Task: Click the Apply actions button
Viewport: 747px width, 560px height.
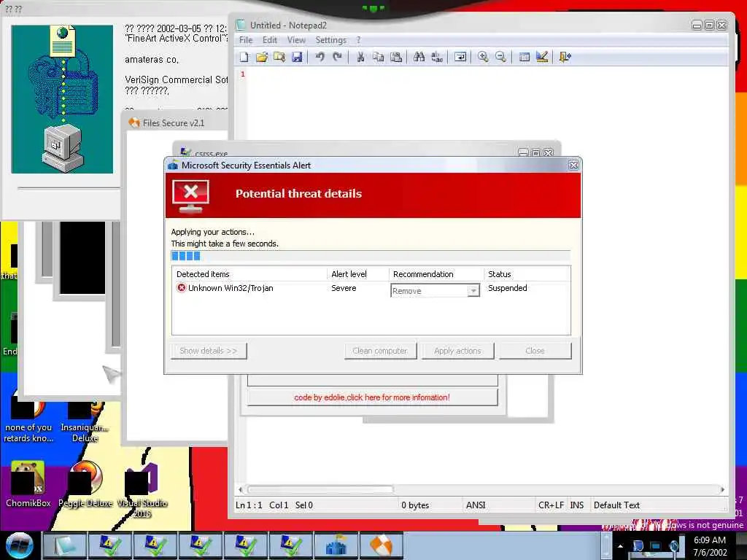Action: pos(457,351)
